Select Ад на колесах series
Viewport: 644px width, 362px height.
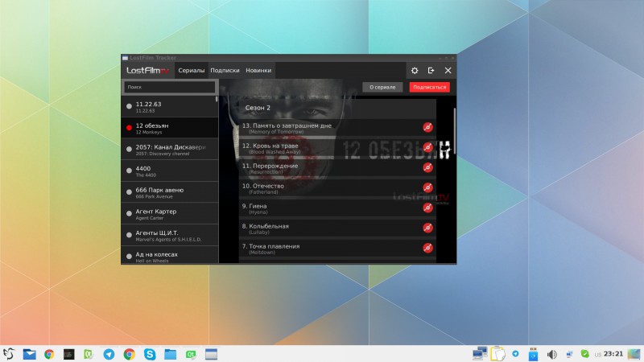click(170, 255)
